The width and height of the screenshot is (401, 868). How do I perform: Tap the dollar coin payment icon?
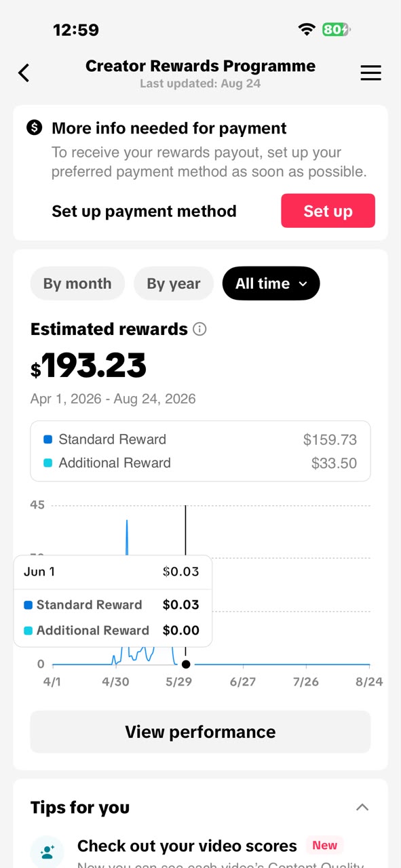tap(35, 127)
